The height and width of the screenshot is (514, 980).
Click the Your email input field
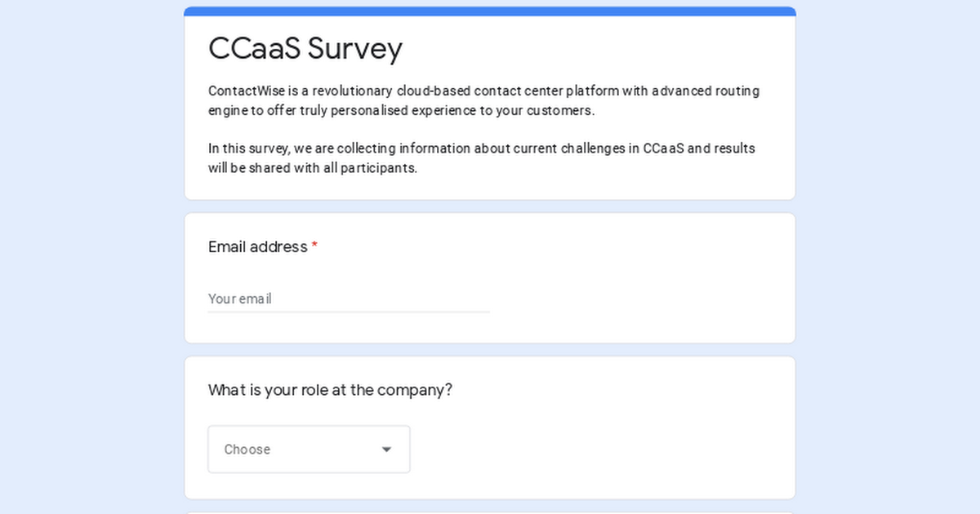coord(349,299)
